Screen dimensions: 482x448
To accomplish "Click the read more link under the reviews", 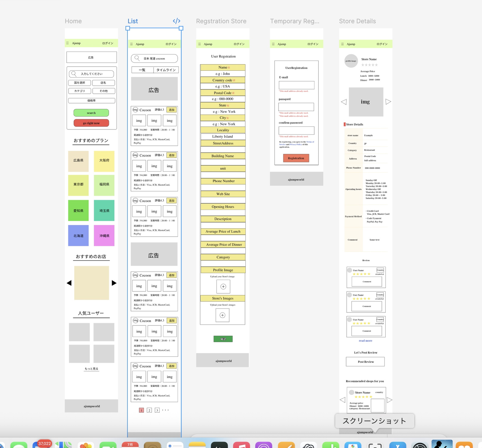I will pyautogui.click(x=366, y=341).
